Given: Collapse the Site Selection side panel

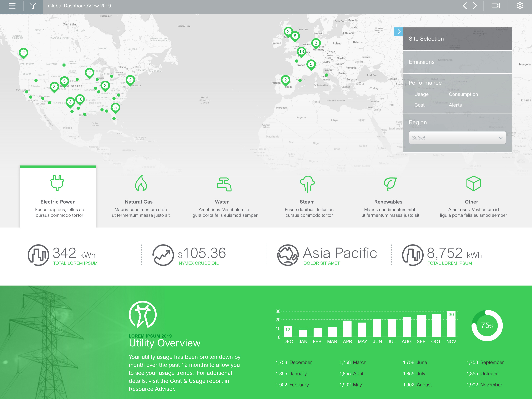Looking at the screenshot, I should pyautogui.click(x=399, y=32).
